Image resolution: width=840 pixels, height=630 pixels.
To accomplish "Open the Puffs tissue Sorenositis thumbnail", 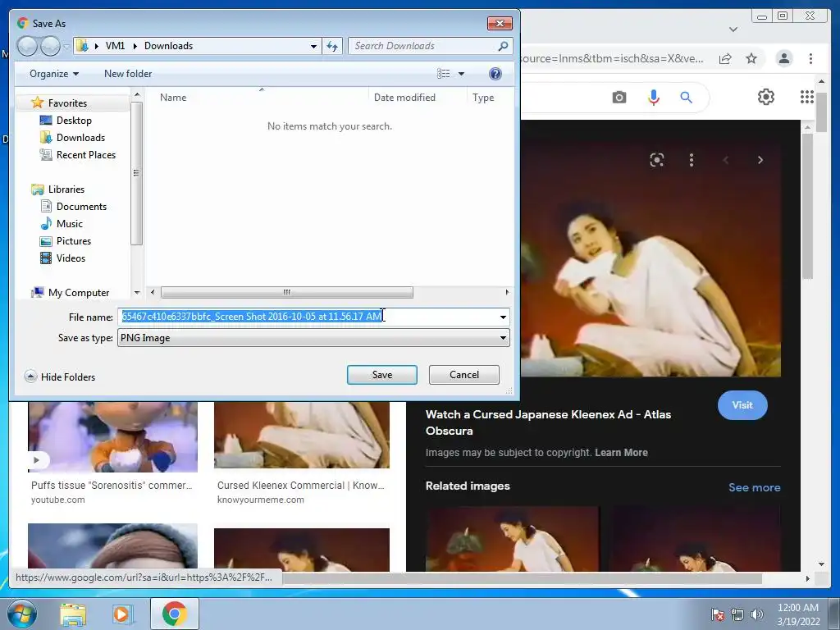I will tap(112, 436).
